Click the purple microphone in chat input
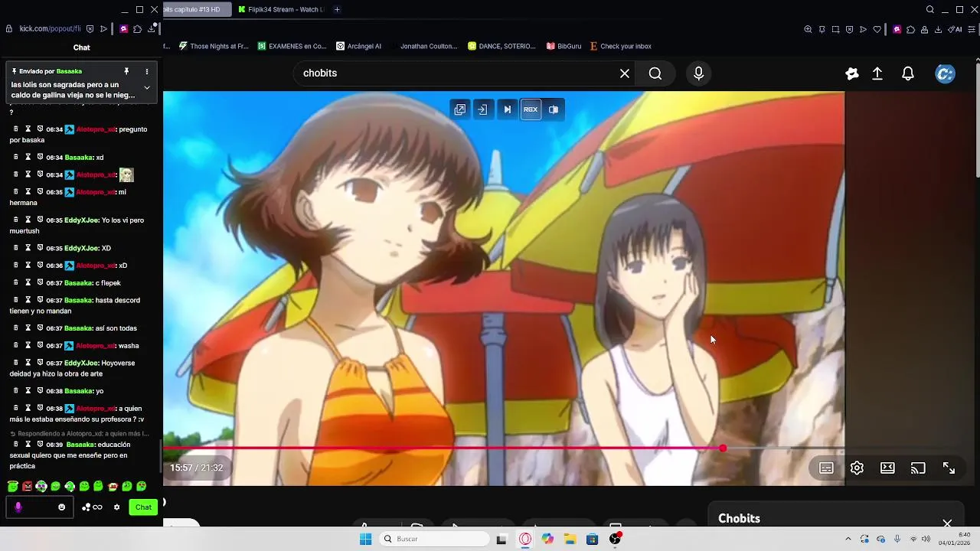This screenshot has width=980, height=551. click(18, 507)
